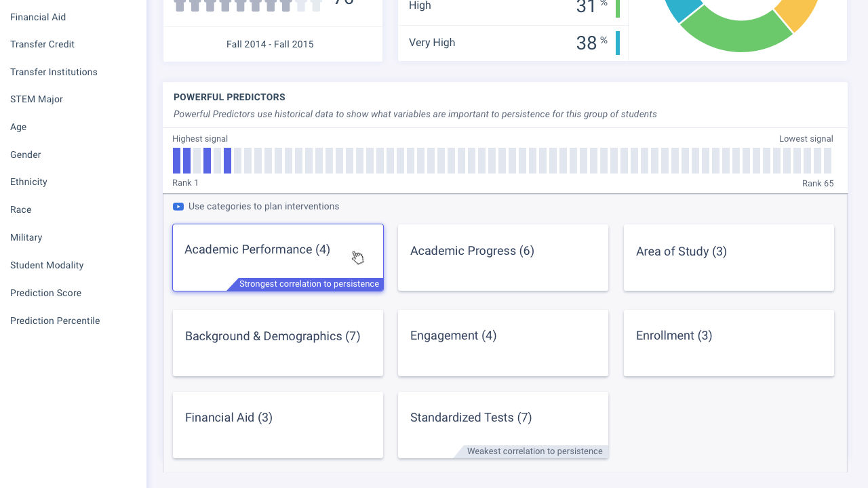Click the Lowest signal label
The width and height of the screenshot is (868, 488).
click(x=806, y=139)
